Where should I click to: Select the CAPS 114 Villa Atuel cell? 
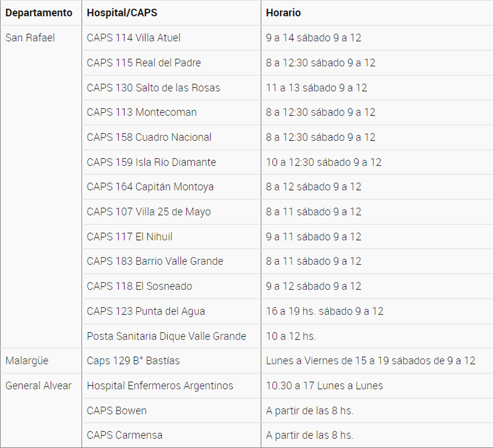134,38
